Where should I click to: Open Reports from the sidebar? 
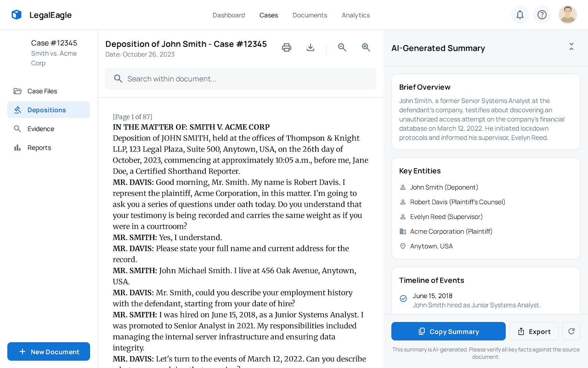39,148
